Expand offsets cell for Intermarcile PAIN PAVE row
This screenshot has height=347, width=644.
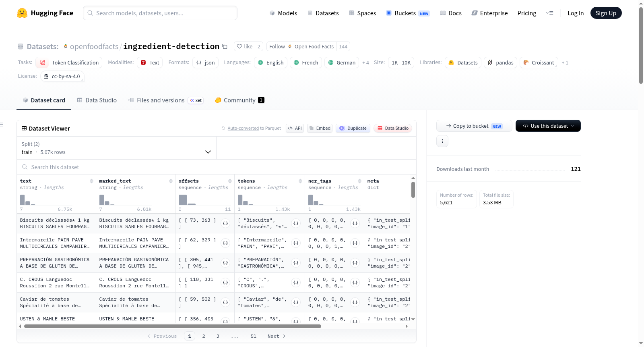[225, 243]
